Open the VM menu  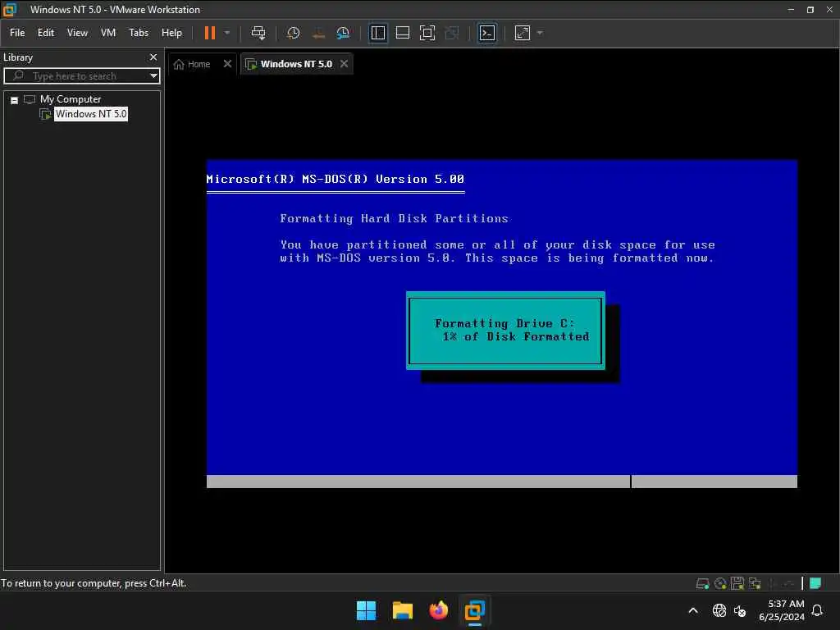pyautogui.click(x=108, y=33)
